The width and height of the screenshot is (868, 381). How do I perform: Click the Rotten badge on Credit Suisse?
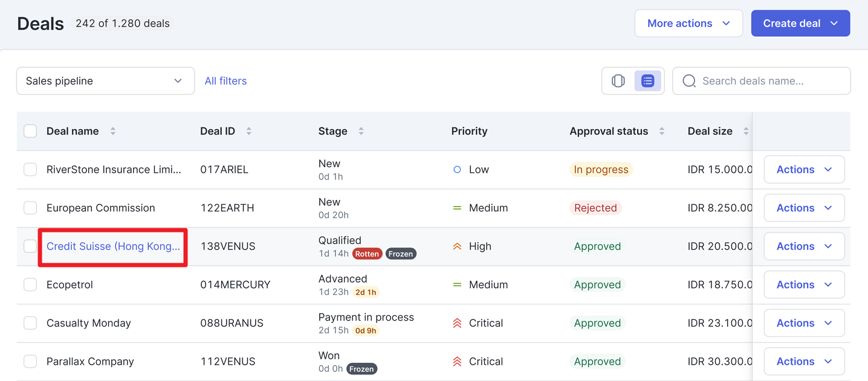click(367, 254)
